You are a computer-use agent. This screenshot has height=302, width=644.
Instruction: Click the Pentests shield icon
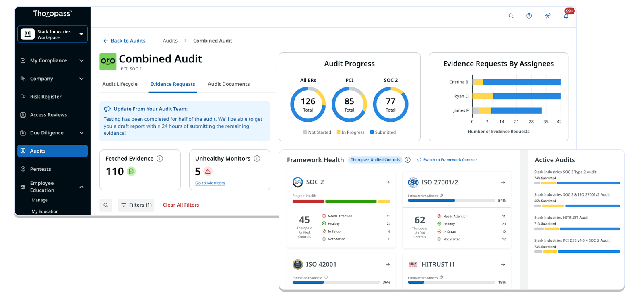pos(23,169)
